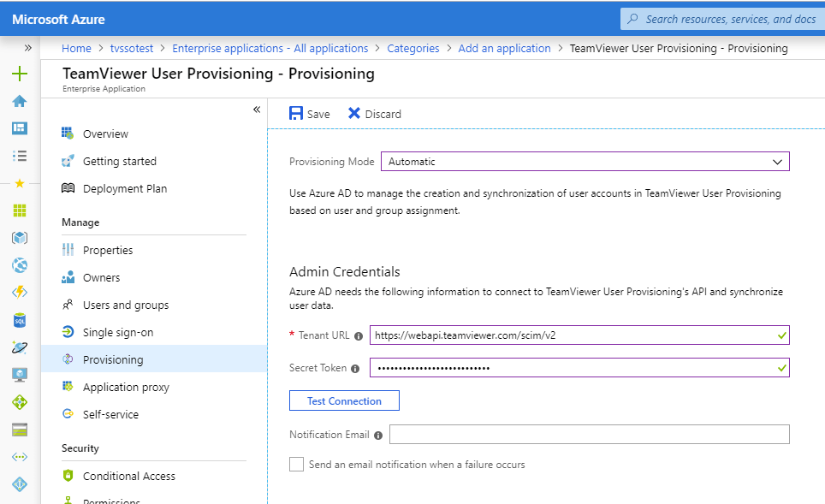The height and width of the screenshot is (504, 825).
Task: Click the Save disk icon
Action: 296,114
